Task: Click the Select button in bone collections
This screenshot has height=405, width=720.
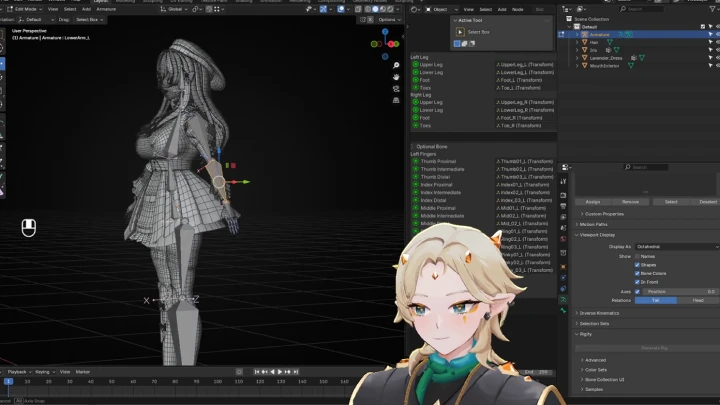Action: pyautogui.click(x=671, y=202)
